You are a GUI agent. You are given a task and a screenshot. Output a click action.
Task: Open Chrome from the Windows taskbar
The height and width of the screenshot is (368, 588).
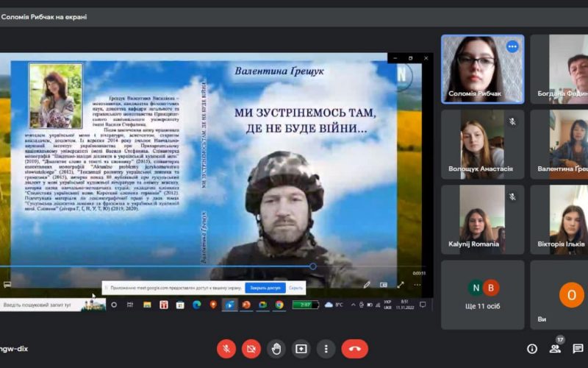[279, 305]
